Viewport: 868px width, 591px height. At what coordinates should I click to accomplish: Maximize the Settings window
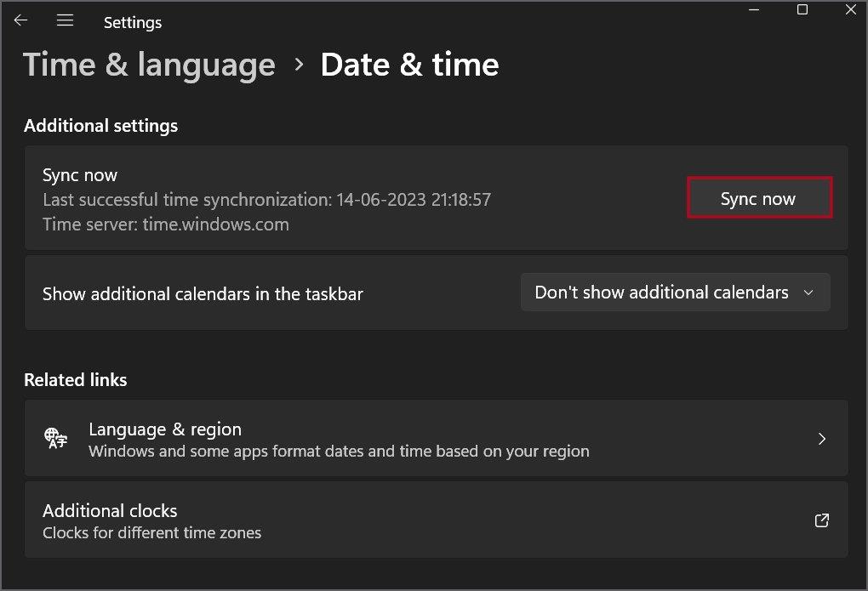click(x=802, y=10)
